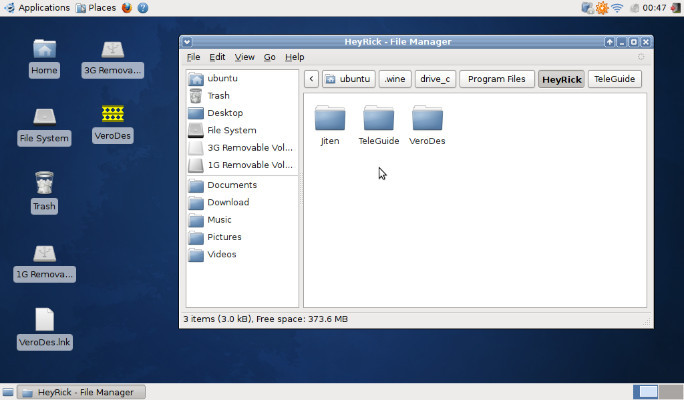Screen dimensions: 684x400
Task: Navigate to Program Files path button
Action: pyautogui.click(x=497, y=79)
